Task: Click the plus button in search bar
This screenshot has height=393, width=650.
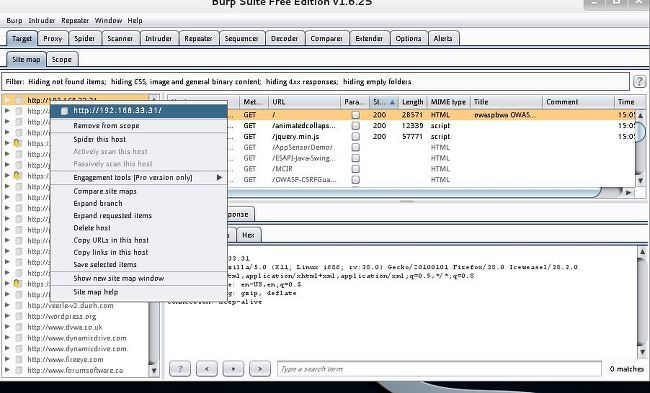Action: pos(233,369)
